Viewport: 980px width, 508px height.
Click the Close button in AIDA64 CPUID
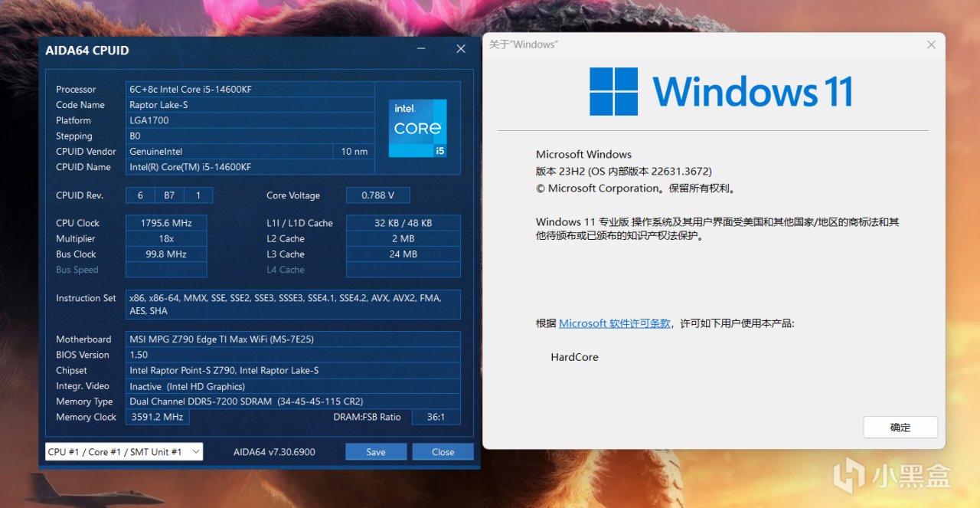click(443, 452)
